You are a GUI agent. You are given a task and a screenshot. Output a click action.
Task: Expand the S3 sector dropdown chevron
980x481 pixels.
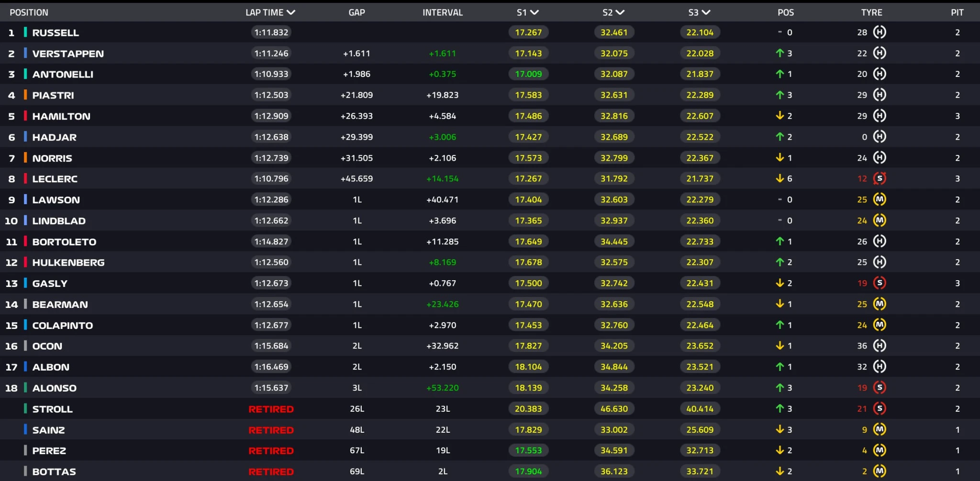(x=706, y=12)
